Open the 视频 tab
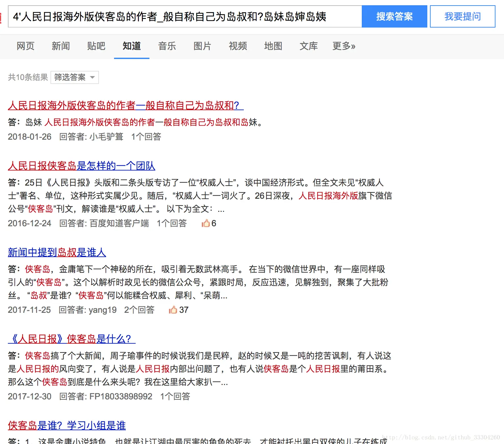The height and width of the screenshot is (444, 504). click(x=238, y=46)
